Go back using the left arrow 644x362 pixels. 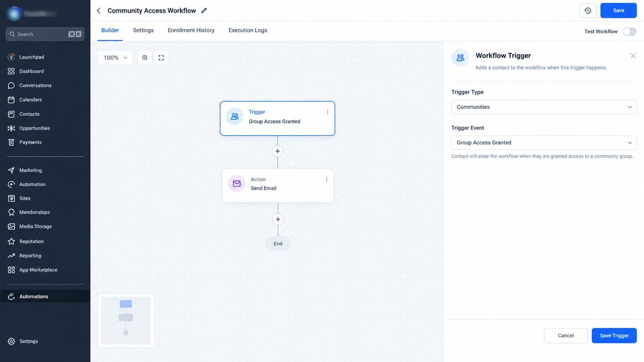(99, 11)
